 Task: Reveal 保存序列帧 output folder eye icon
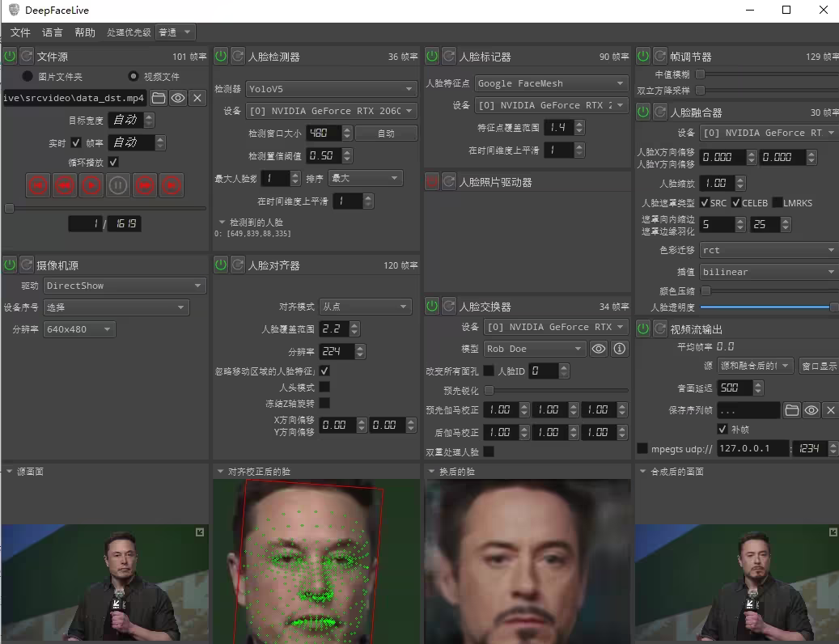click(811, 410)
